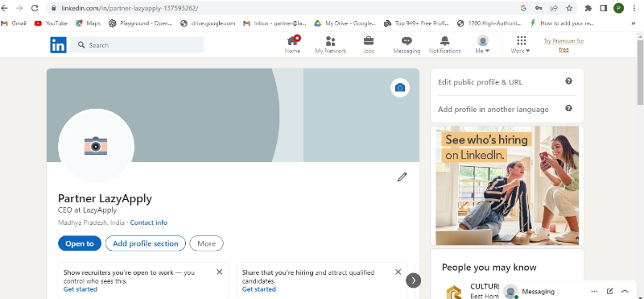Open the Gmail bookmark
Viewport: 644px width, 299px height.
[x=14, y=23]
